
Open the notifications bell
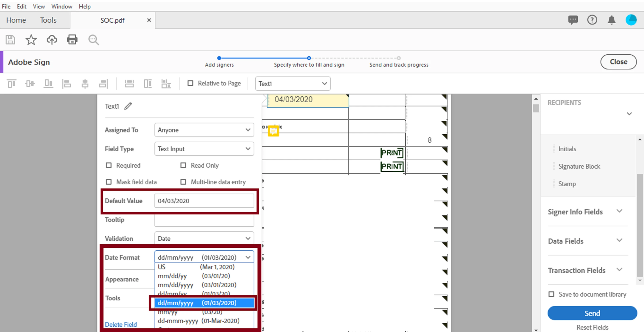[611, 20]
